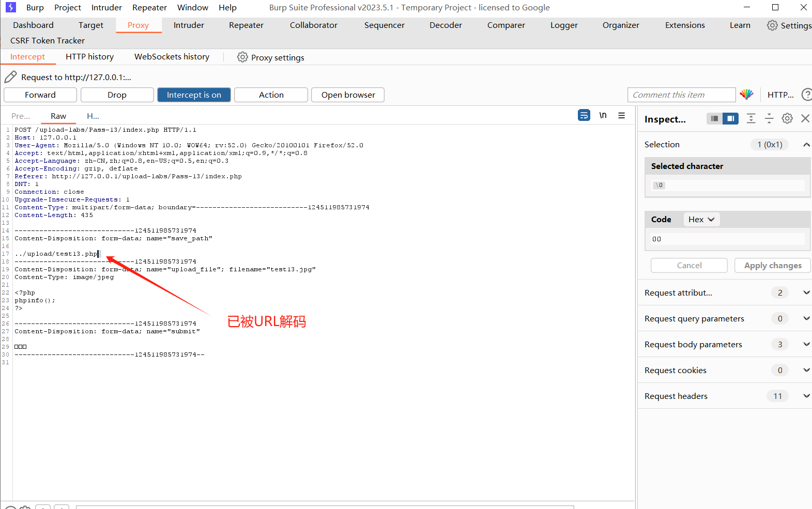Click the selected character \0 field
Screen dimensions: 812x509
[727, 185]
